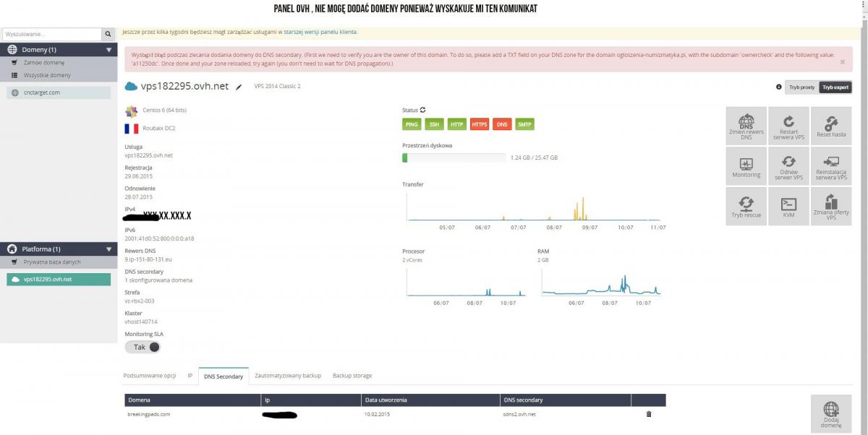Collapse the Platforma (1) section arrow
Viewport: 868px width, 435px height.
[109, 249]
